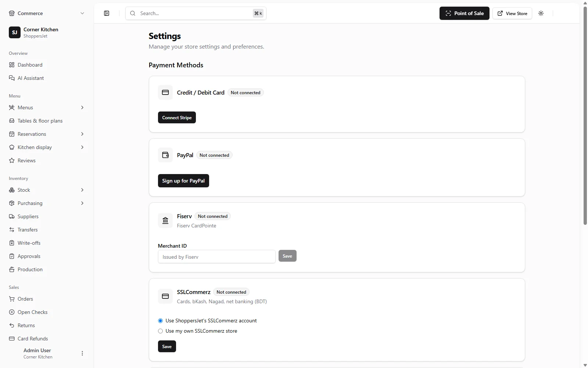
Task: Focus the Search field
Action: tap(196, 13)
